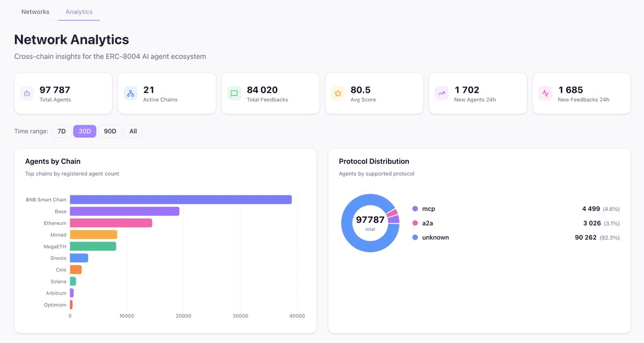Click the trending arrow icon for New Agents 24h

(x=442, y=93)
